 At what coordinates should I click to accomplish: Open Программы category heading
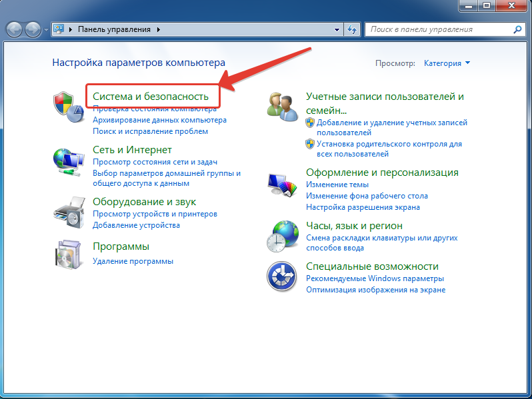click(121, 246)
